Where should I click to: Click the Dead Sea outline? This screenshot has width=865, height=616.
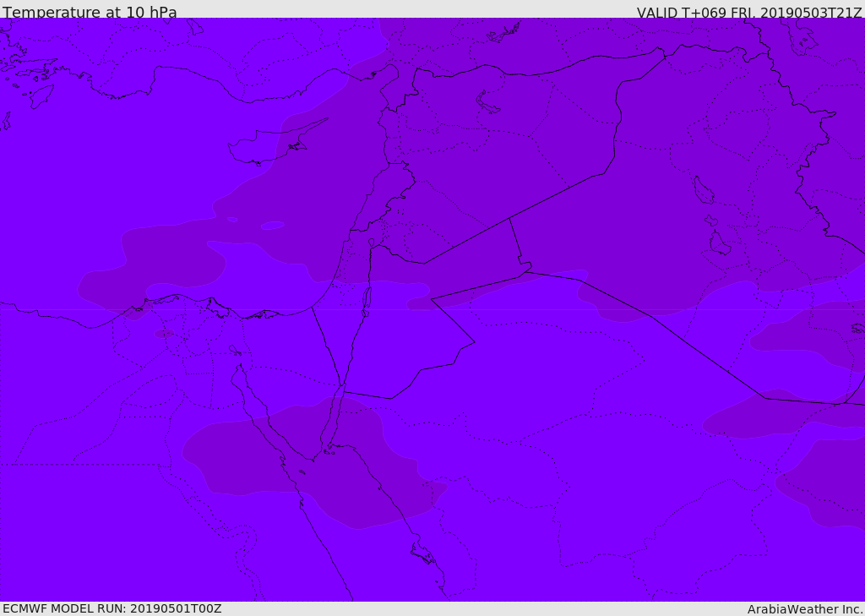pyautogui.click(x=367, y=299)
